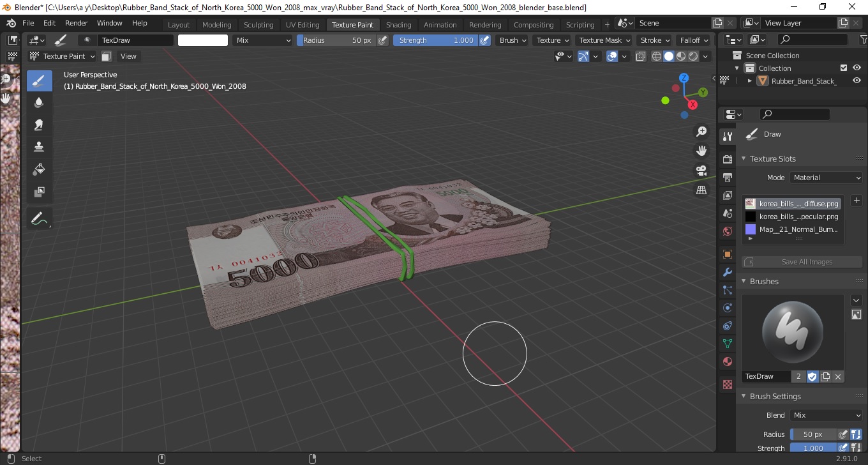The width and height of the screenshot is (868, 465).
Task: Open the Particles properties tab
Action: coord(727,290)
